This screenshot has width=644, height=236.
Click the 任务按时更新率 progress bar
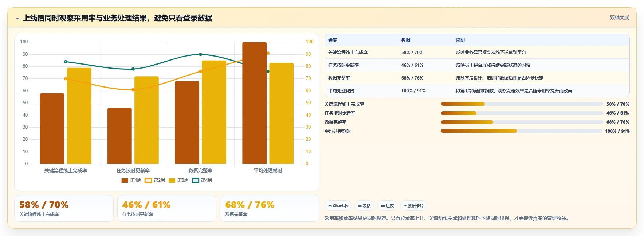[x=522, y=113]
